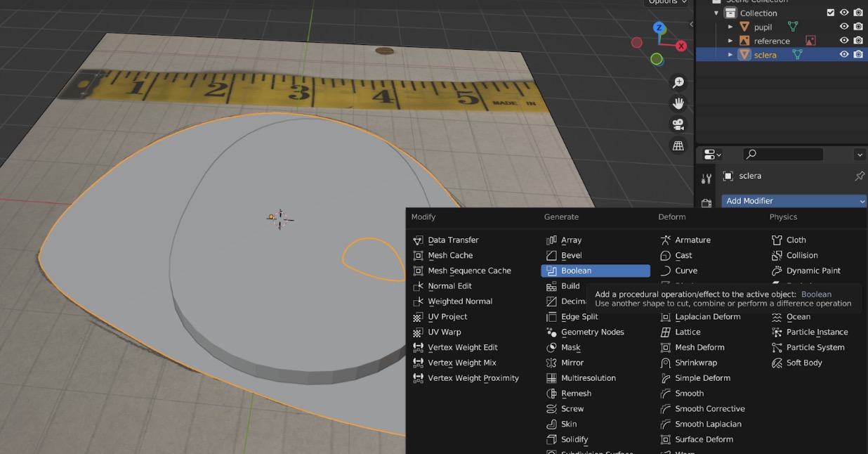The height and width of the screenshot is (454, 868).
Task: Expand the reference object tree
Action: click(730, 41)
